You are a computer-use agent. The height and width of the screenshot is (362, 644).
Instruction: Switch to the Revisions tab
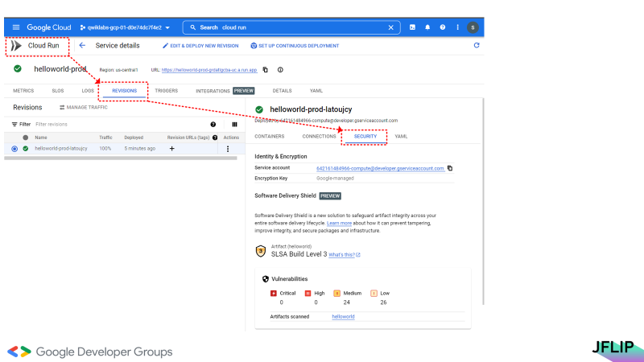pyautogui.click(x=125, y=91)
